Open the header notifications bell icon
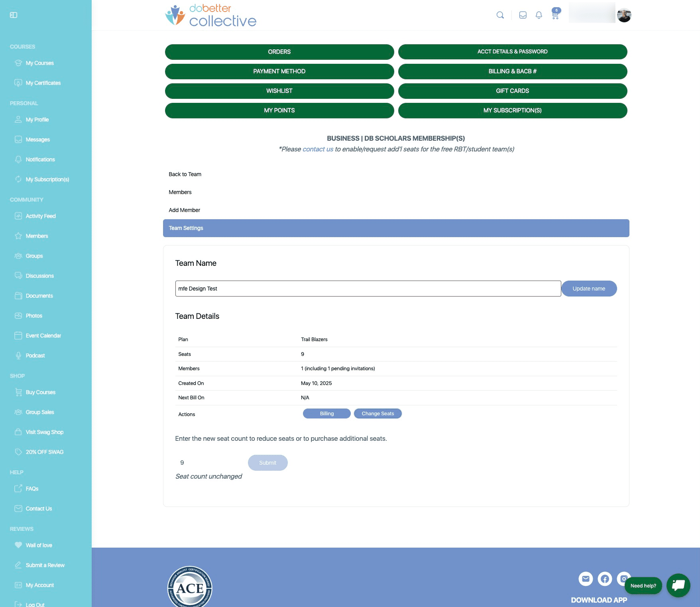 [539, 15]
